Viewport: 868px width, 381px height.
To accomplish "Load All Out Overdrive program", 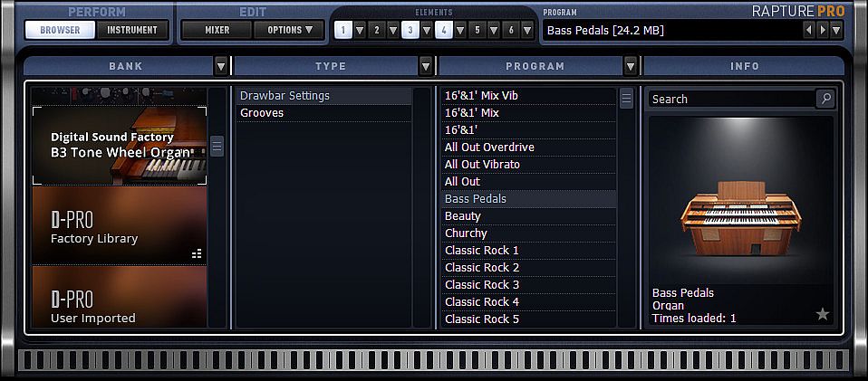I will click(528, 148).
